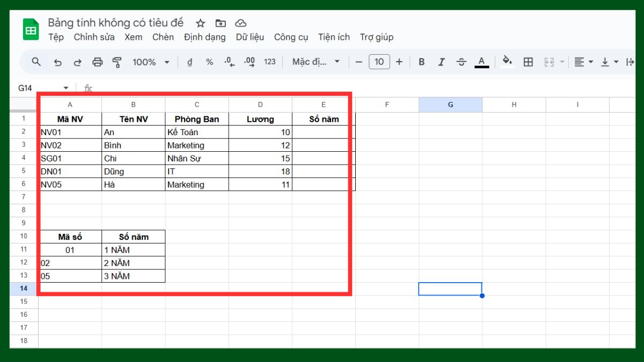Click the decrease decimal places icon
Screen dimensions: 644x362
[229, 62]
